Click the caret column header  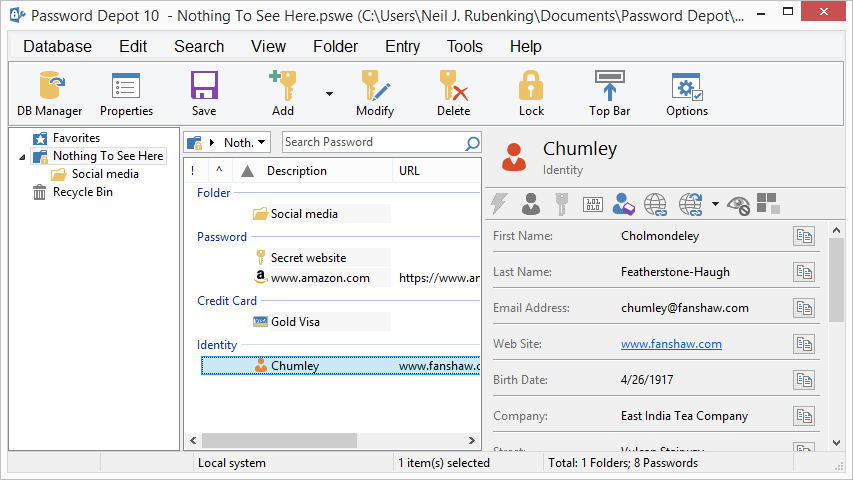pos(220,171)
